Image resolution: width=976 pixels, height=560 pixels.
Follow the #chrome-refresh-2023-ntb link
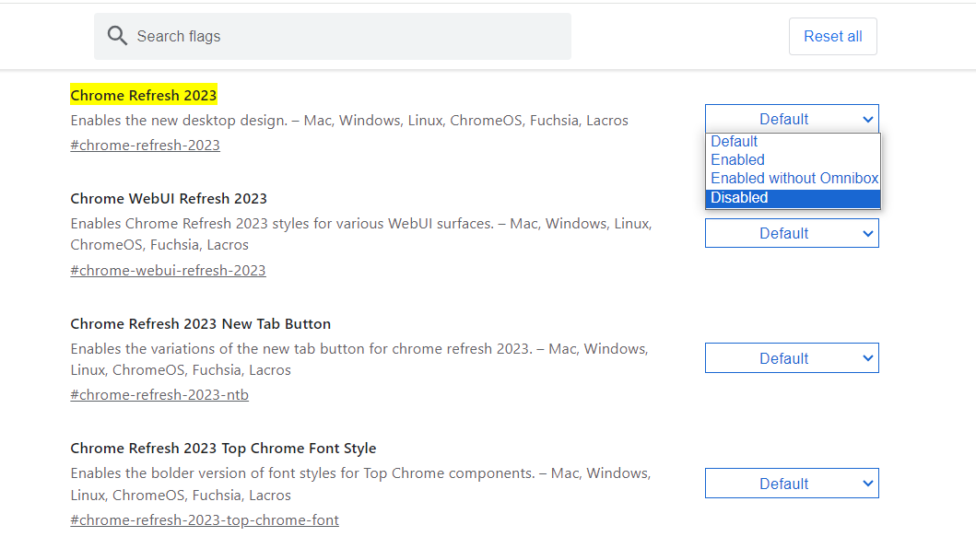pos(159,394)
